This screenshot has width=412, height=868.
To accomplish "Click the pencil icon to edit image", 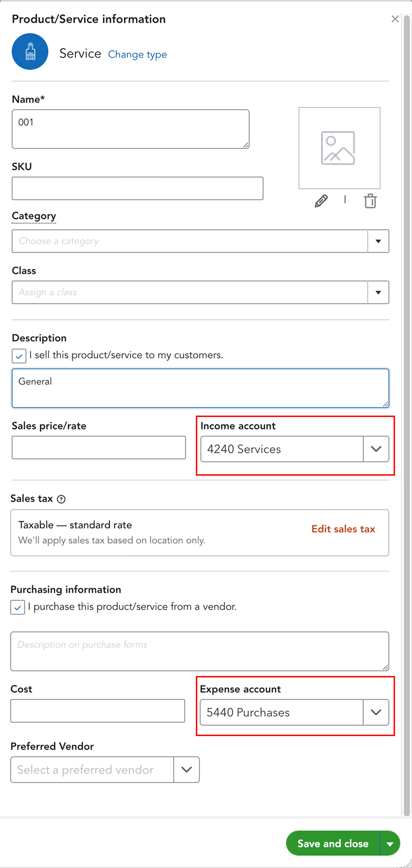I will [321, 201].
